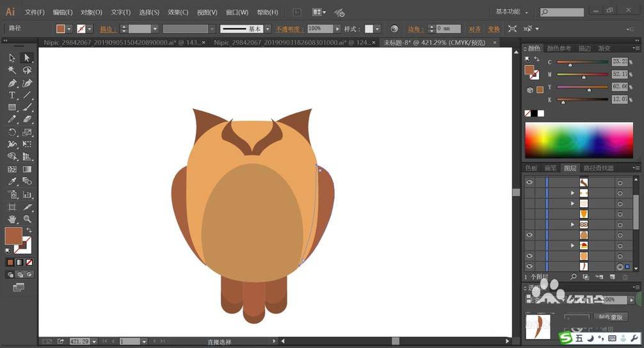The image size is (644, 348).
Task: Select the Symbol Sprayer tool
Action: tap(12, 195)
